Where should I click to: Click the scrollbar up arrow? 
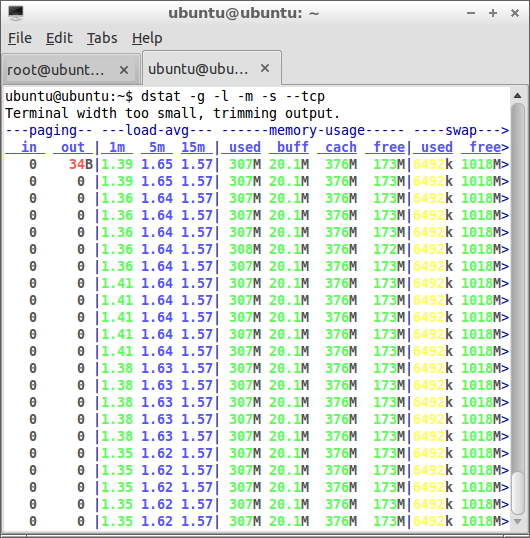(518, 96)
